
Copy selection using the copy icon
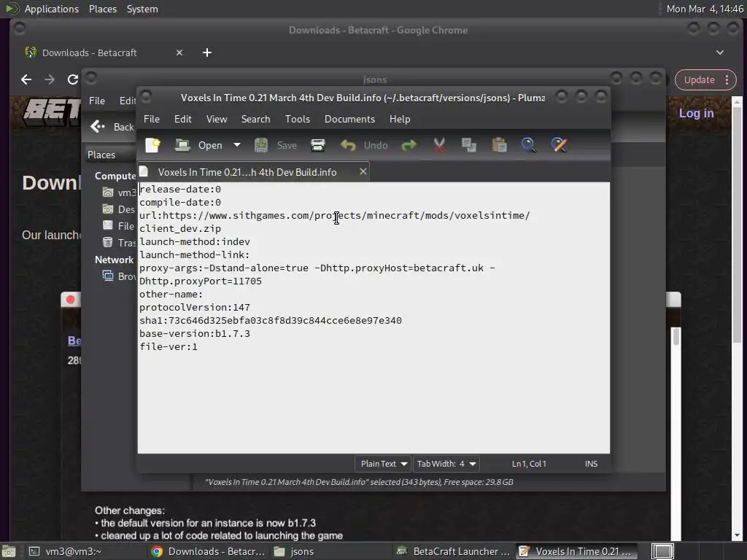coord(469,145)
